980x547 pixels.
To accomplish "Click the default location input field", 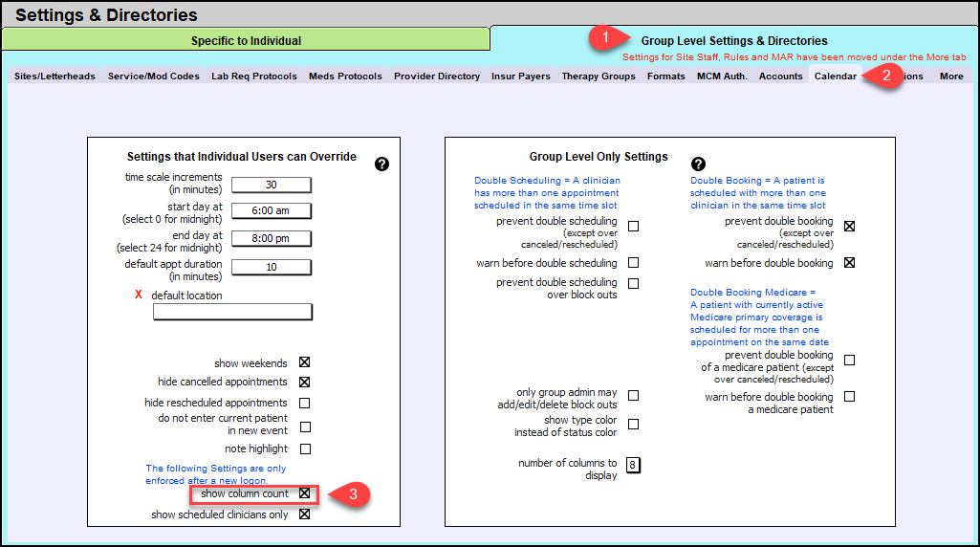I will (x=232, y=312).
